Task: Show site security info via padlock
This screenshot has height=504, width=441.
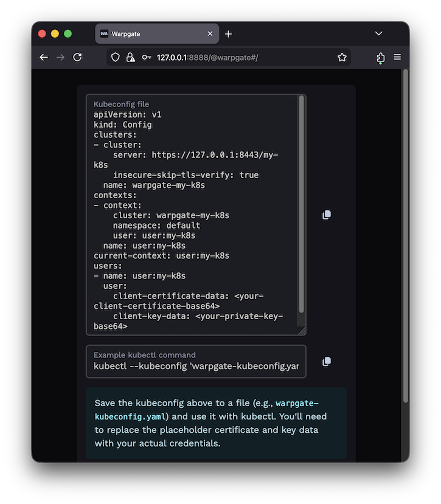Action: click(x=130, y=57)
